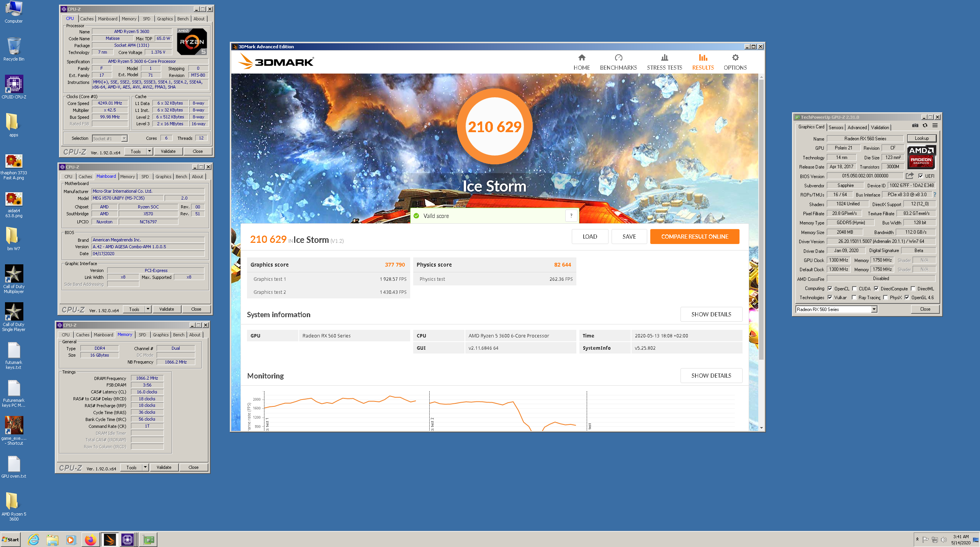Open Computer desktop icon

tap(14, 12)
